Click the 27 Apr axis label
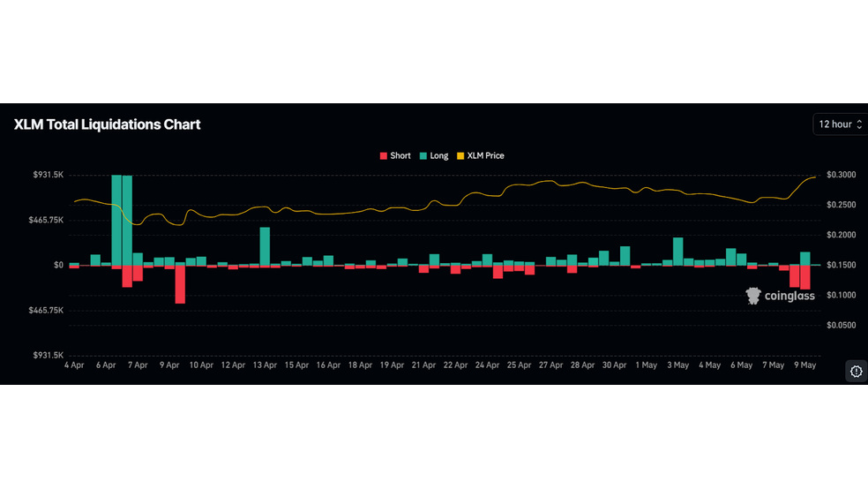 click(x=550, y=365)
